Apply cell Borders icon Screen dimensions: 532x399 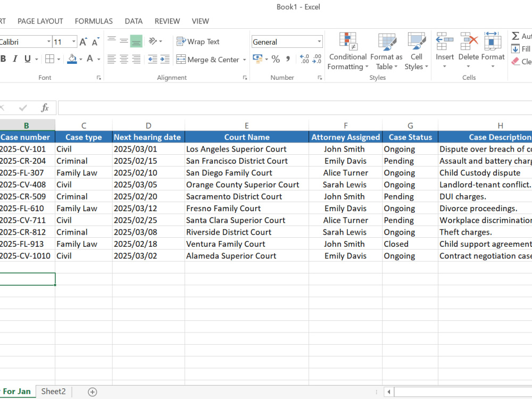(49, 59)
